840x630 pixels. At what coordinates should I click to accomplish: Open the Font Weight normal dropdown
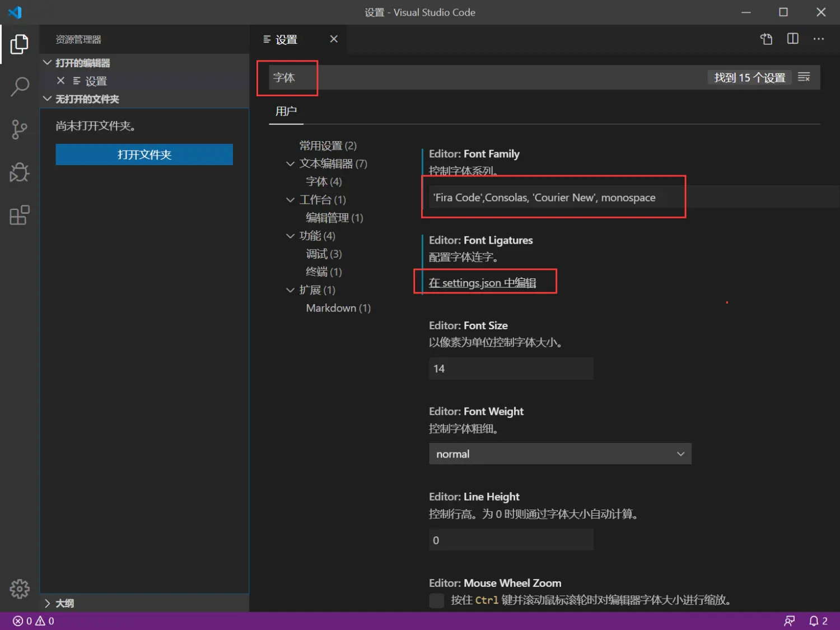[x=560, y=454]
